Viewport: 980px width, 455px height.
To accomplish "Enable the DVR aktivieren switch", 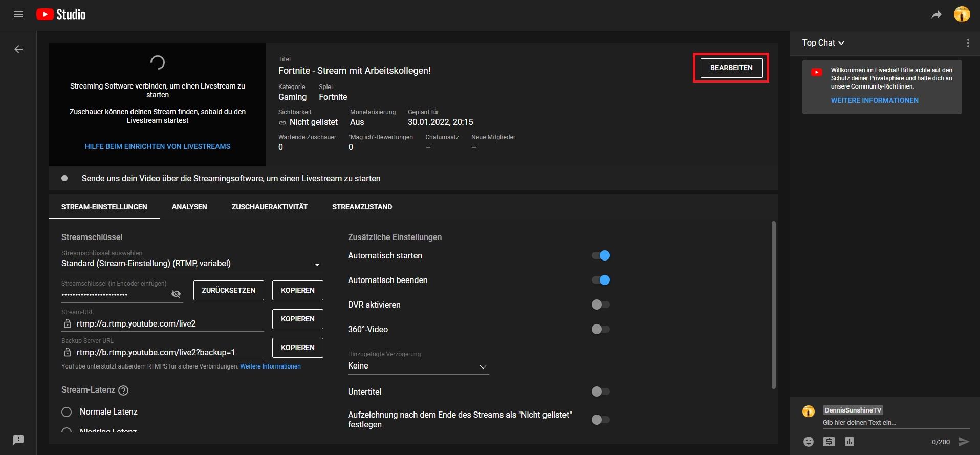I will [601, 305].
